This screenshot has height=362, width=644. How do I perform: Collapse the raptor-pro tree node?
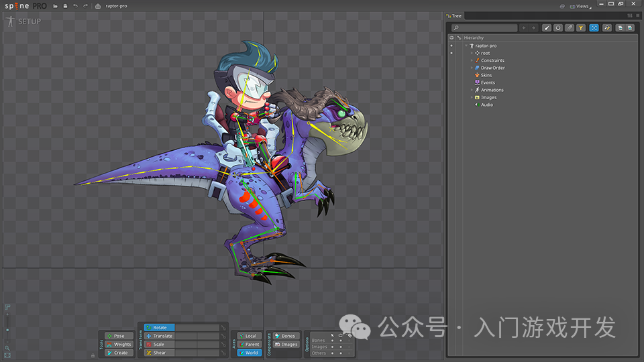click(x=466, y=46)
